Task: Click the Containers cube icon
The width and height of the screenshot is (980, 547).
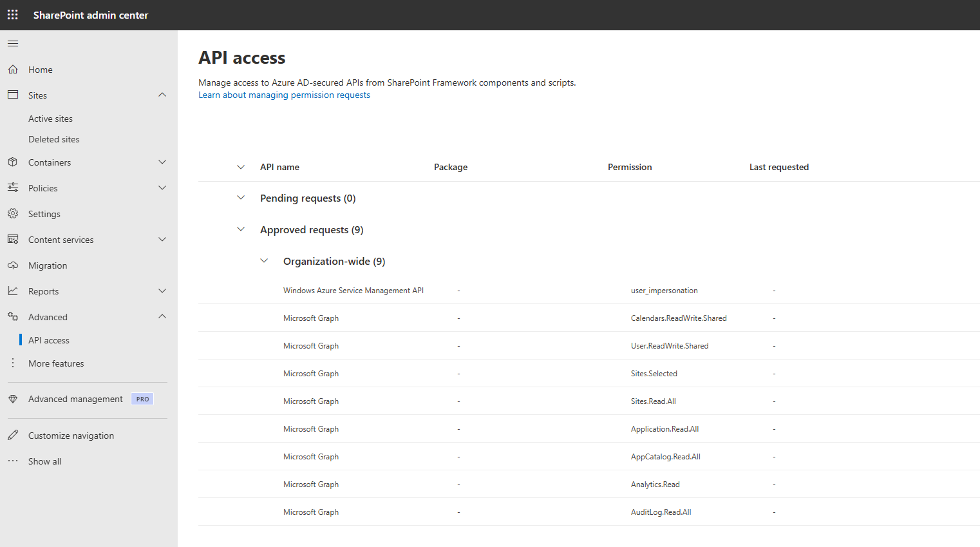Action: (x=13, y=162)
